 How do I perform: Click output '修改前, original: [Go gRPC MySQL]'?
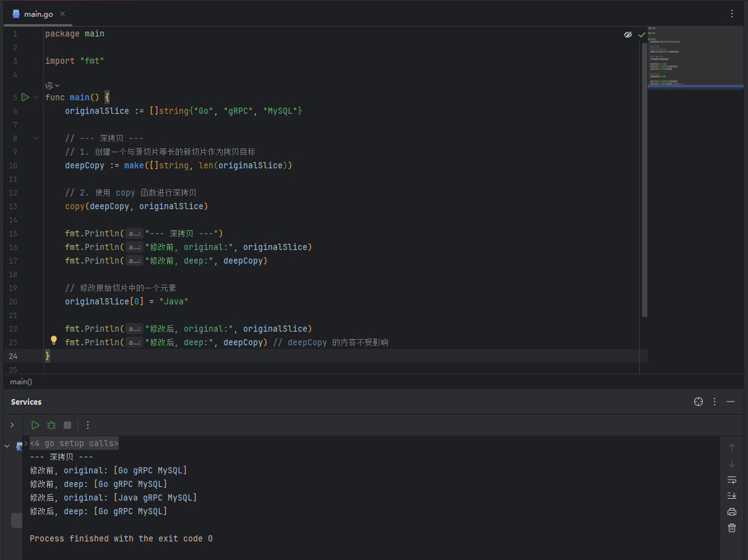108,470
